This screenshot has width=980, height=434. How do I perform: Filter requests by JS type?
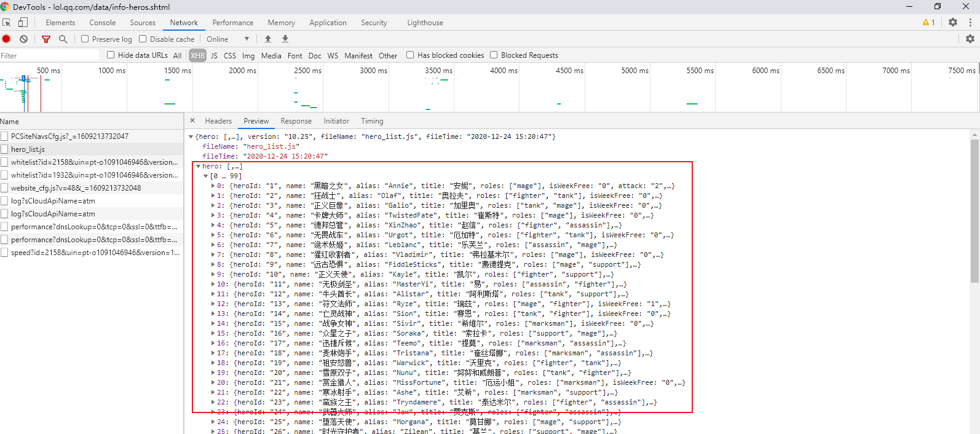(214, 55)
